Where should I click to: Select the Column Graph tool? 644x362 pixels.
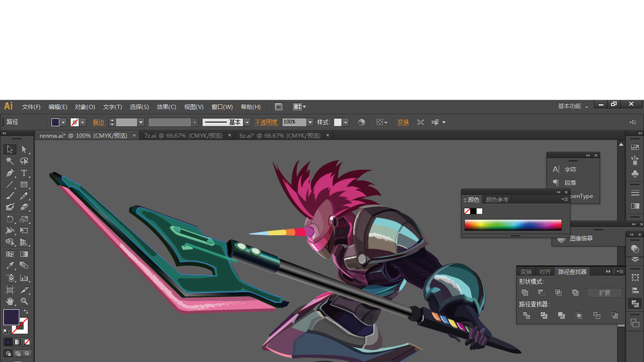click(x=24, y=278)
